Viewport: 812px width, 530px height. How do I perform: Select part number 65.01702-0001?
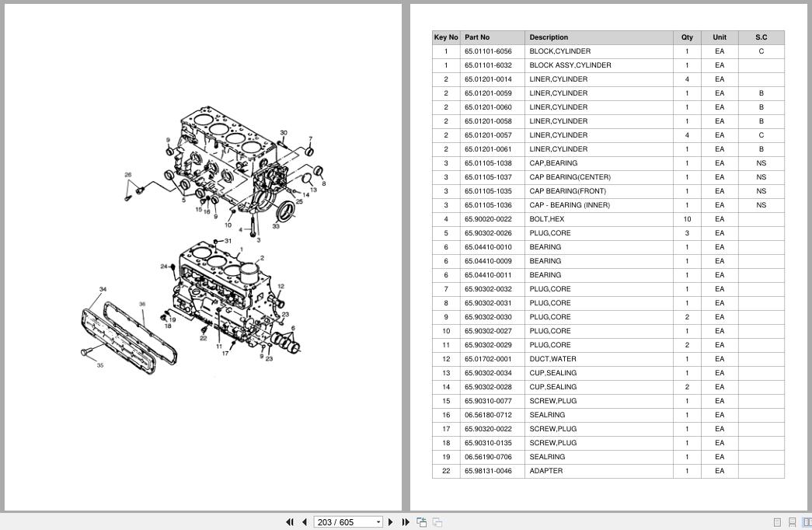tap(488, 359)
